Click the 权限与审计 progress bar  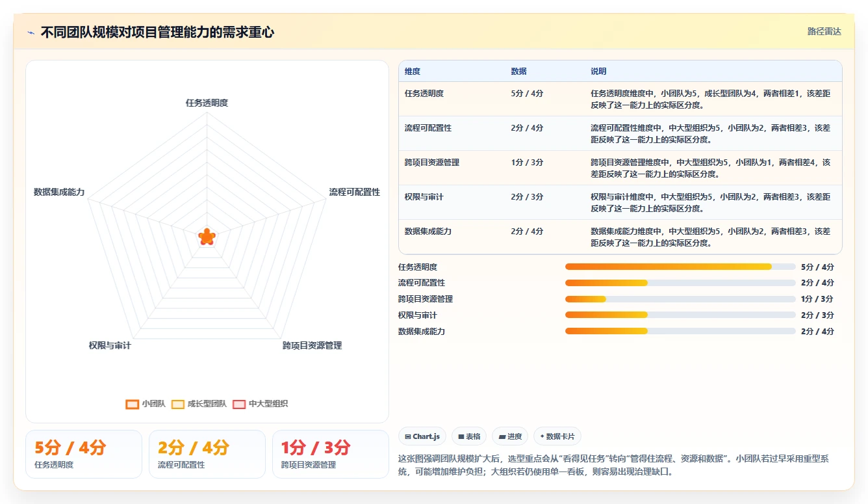680,315
